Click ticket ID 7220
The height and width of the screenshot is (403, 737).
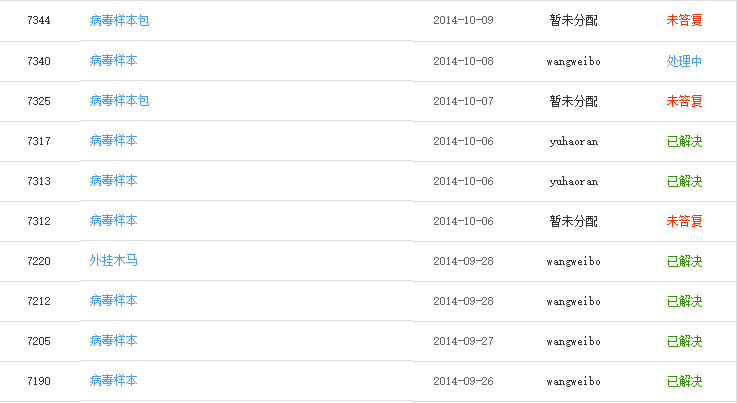pos(39,261)
